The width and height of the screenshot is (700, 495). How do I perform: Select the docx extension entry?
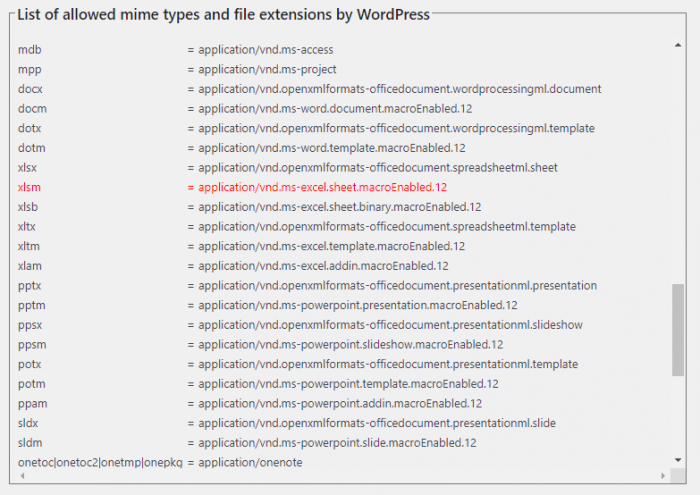click(30, 89)
